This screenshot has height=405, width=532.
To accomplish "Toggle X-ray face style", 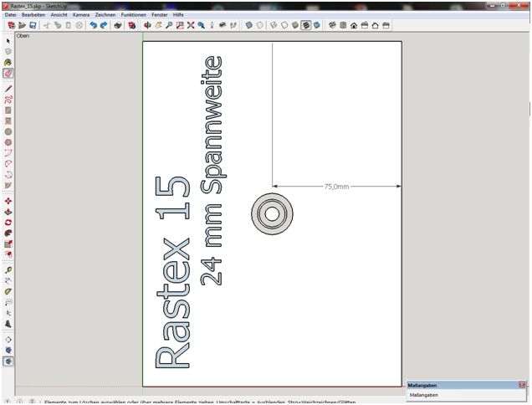I will tap(249, 26).
